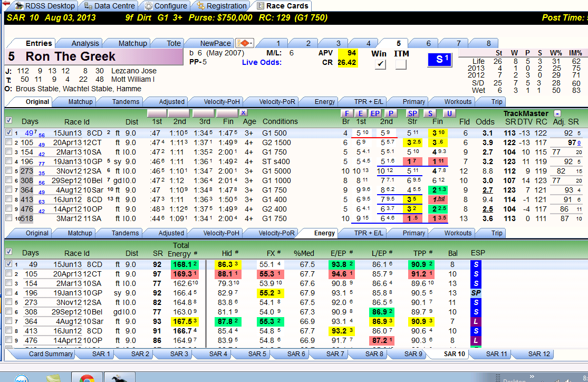Open Google Chrome from the taskbar
The image size is (588, 382).
coord(86,378)
